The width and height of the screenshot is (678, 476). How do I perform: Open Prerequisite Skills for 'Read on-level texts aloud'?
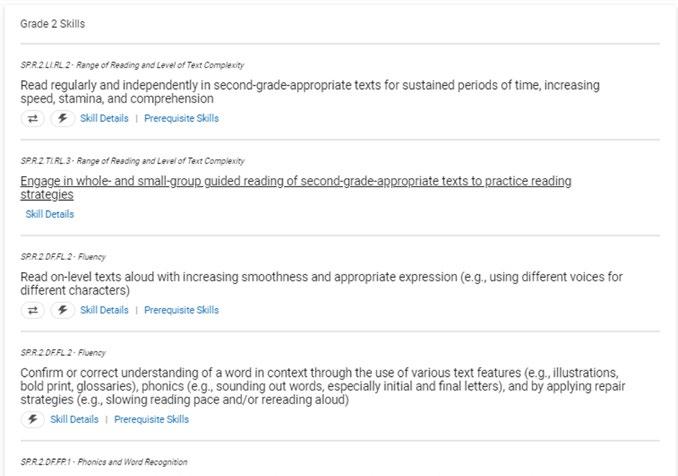181,310
